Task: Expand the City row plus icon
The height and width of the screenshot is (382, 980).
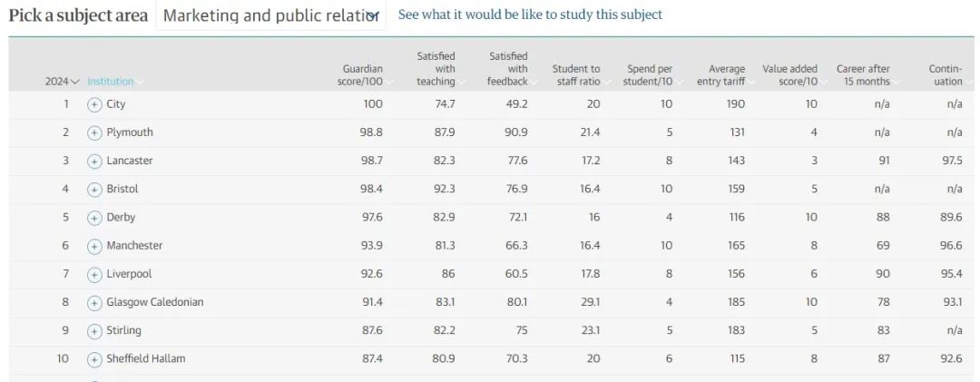Action: pyautogui.click(x=94, y=104)
